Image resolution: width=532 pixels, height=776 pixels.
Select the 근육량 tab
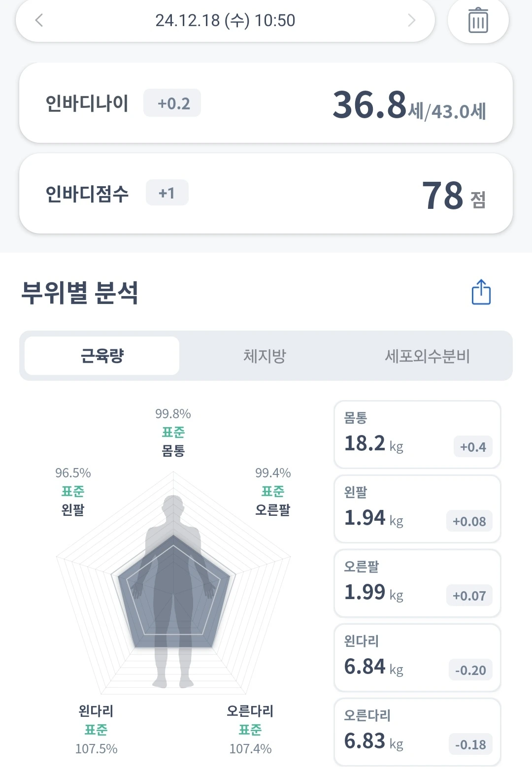(x=102, y=356)
